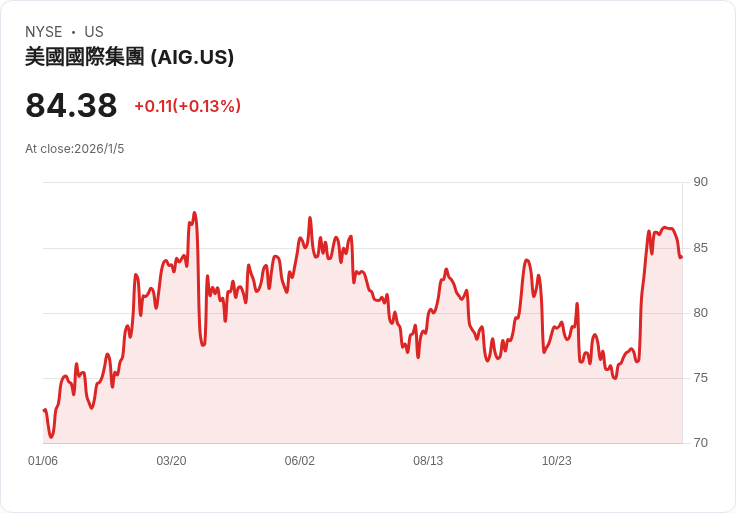Open the 美國國際集團 (AIG.US) stock title
The width and height of the screenshot is (736, 513).
(x=129, y=57)
